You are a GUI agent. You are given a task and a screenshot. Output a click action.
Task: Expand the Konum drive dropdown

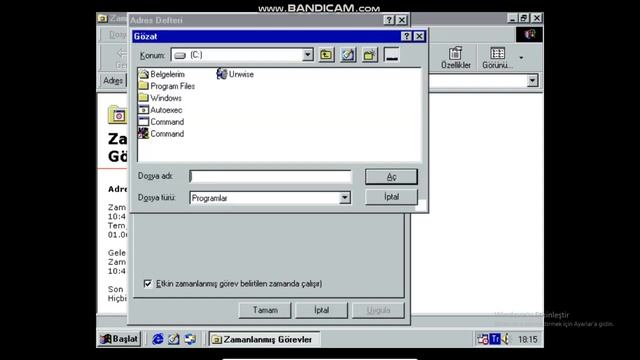click(308, 55)
